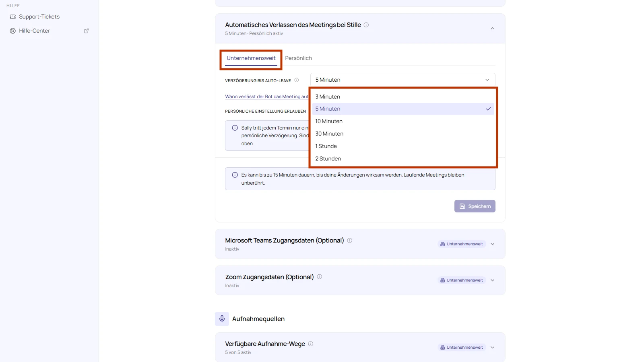Pick 1 Stunde from the options
This screenshot has height=362, width=644.
[x=403, y=146]
